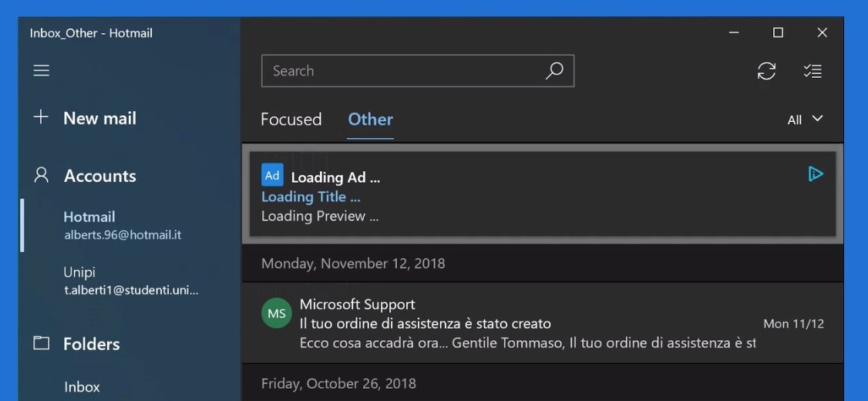This screenshot has width=868, height=401.
Task: Open the hamburger navigation menu
Action: 42,71
